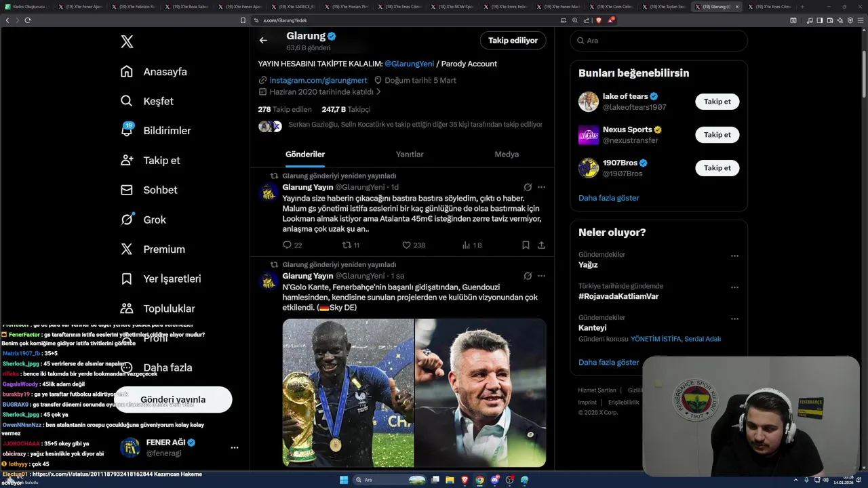This screenshot has height=488, width=868.
Task: Open Grok in sidebar
Action: coord(143,220)
